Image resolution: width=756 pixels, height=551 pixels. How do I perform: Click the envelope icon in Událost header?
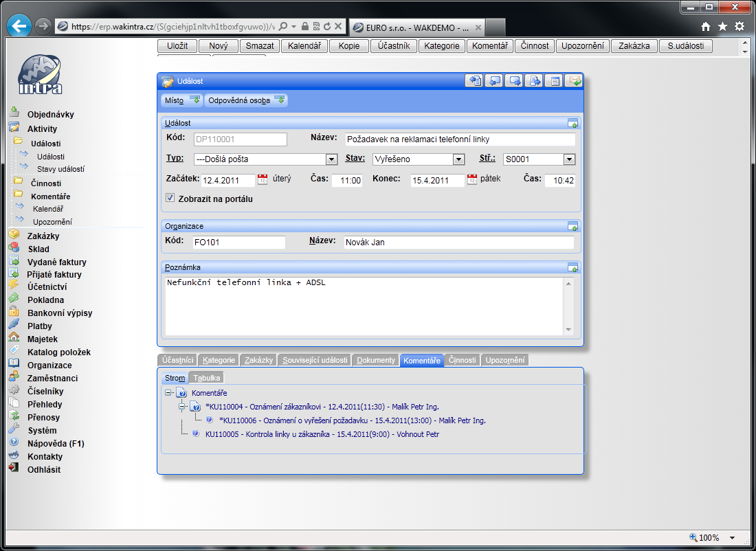pyautogui.click(x=573, y=81)
